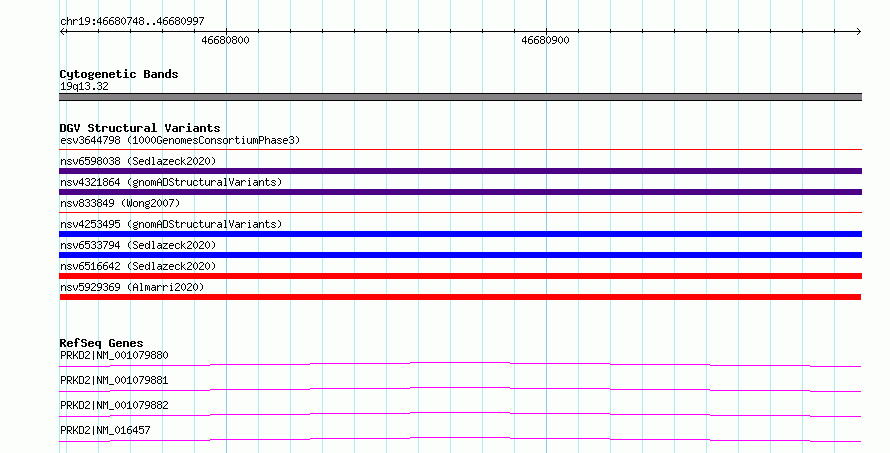Click the chr19:46680748..46680997 coordinate label
The image size is (890, 453).
point(132,22)
